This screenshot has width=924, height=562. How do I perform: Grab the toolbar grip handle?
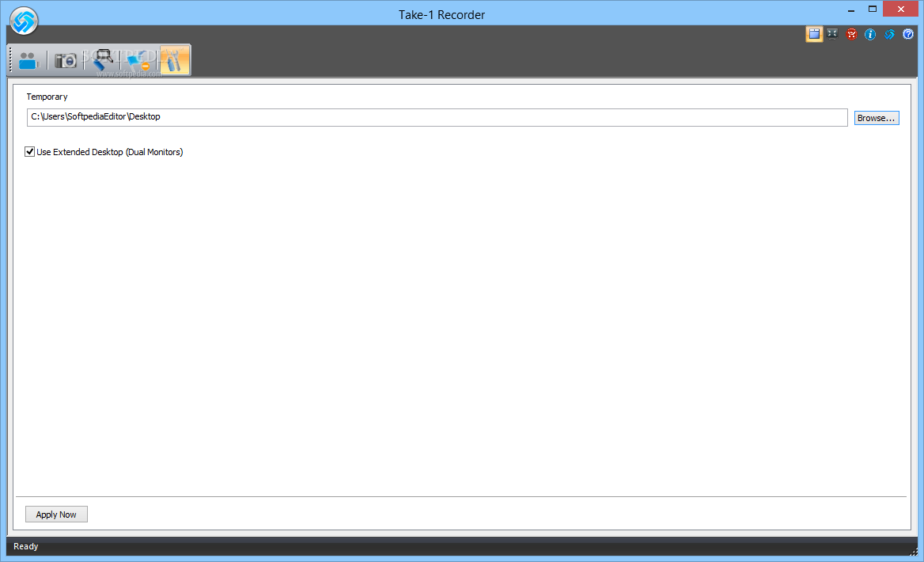coord(10,61)
